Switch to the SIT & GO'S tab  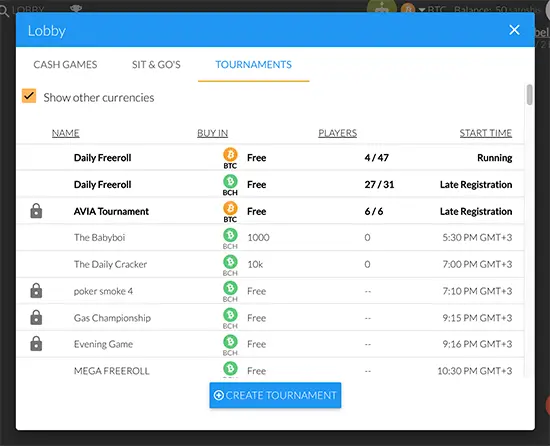point(156,65)
